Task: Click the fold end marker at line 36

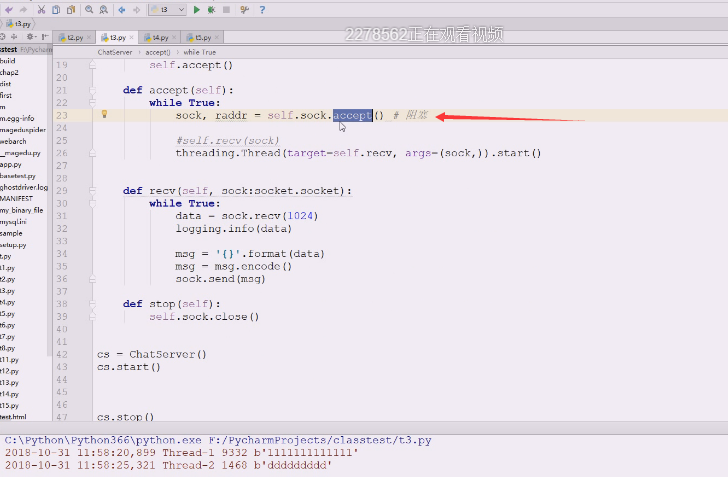Action: [92, 279]
